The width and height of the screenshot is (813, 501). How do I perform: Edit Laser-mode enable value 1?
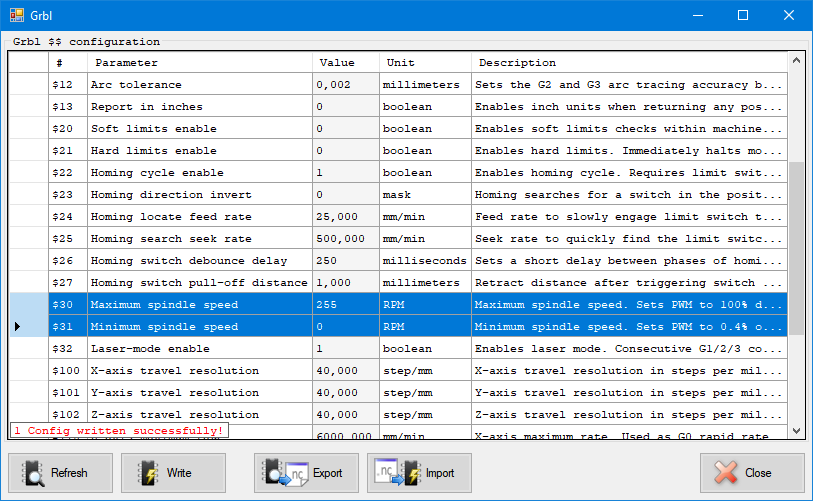click(346, 349)
